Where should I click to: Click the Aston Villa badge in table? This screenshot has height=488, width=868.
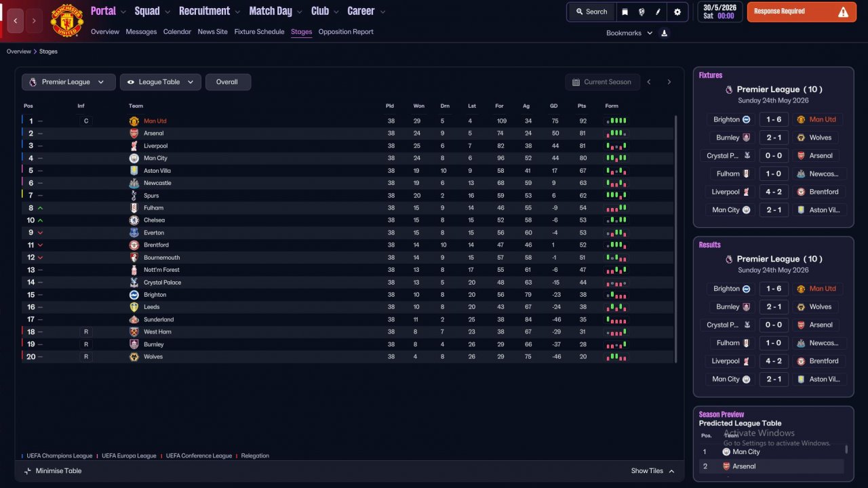[134, 171]
